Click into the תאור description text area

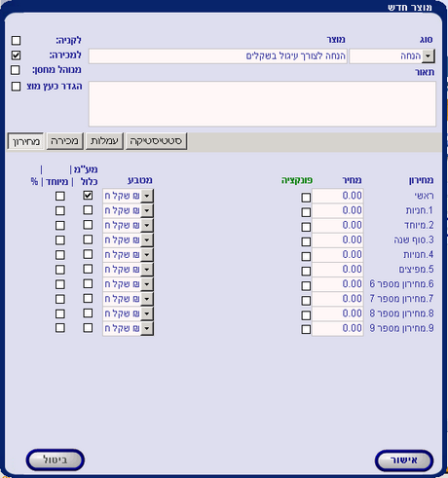click(x=262, y=104)
